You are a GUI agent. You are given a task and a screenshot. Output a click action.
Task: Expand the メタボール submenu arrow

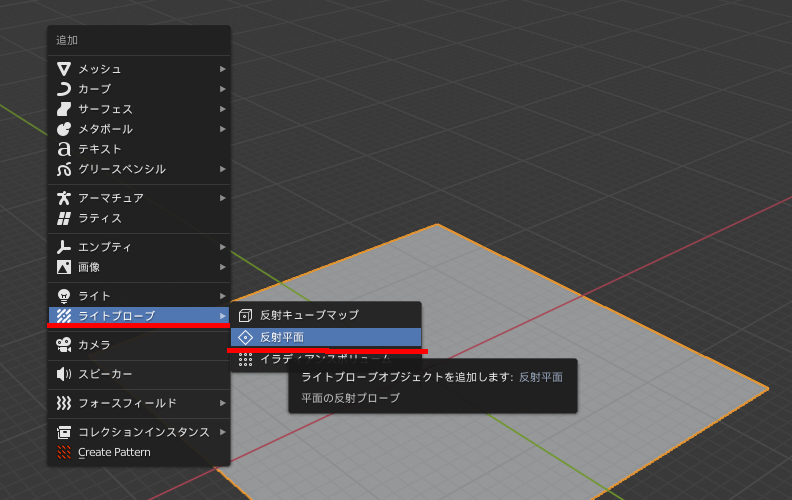tap(223, 129)
